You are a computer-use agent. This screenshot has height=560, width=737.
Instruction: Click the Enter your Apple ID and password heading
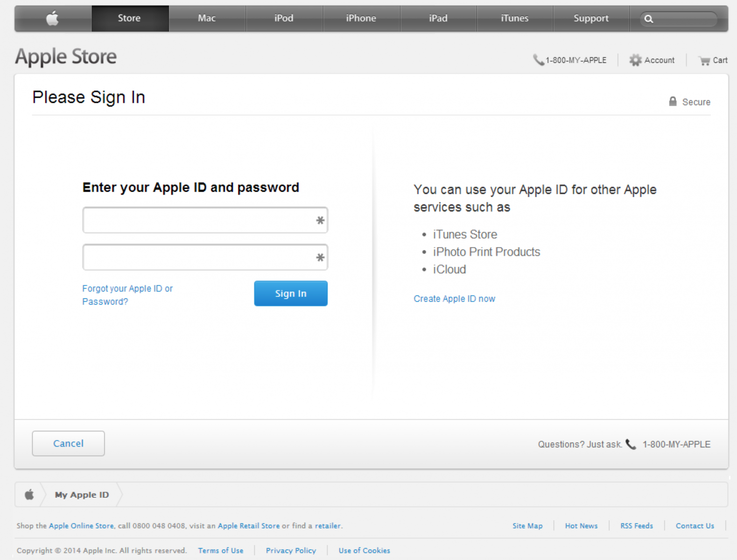click(191, 188)
